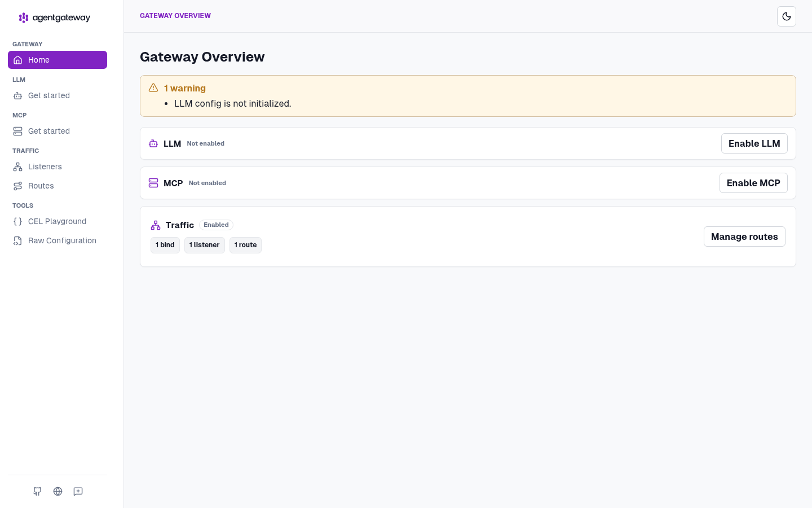The image size is (812, 508).
Task: Click the 1 bind badge
Action: 165,245
